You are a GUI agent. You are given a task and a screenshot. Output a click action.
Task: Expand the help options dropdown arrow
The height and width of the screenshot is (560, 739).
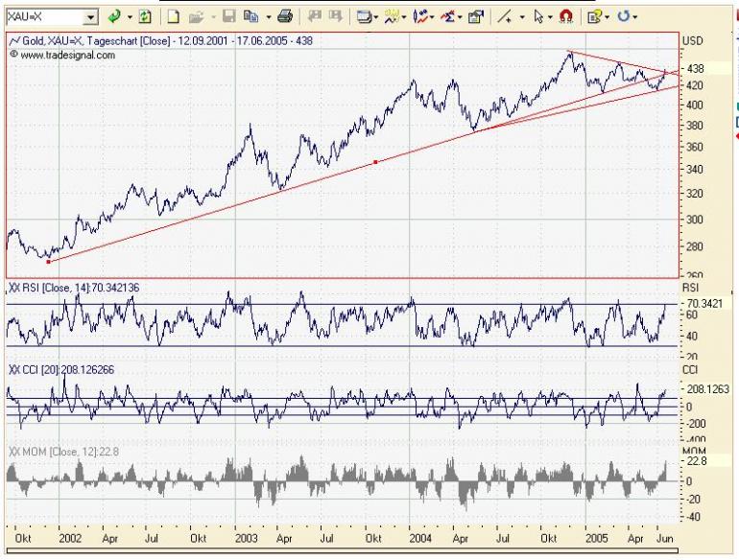(607, 18)
